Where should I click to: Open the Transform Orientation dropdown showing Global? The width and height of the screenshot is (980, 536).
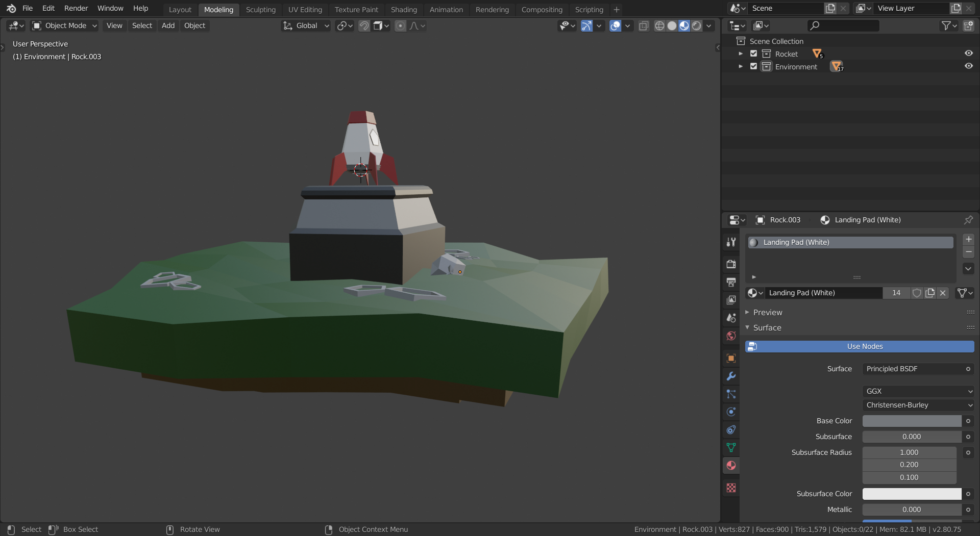pyautogui.click(x=306, y=25)
